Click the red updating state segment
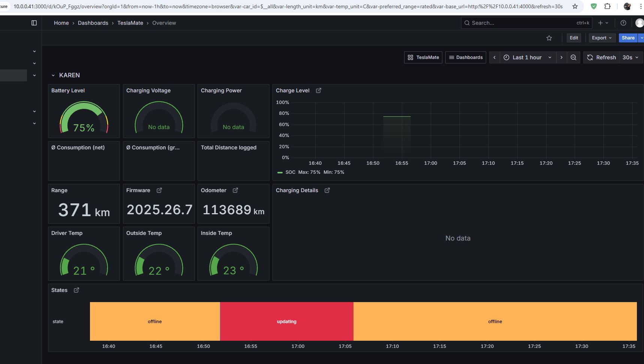The height and width of the screenshot is (364, 644). (x=287, y=322)
